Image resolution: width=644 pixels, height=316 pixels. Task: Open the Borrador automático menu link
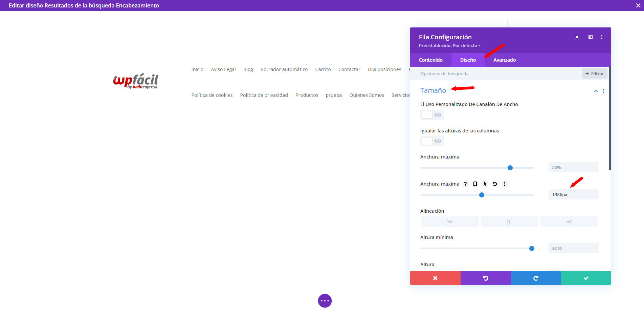tap(284, 69)
